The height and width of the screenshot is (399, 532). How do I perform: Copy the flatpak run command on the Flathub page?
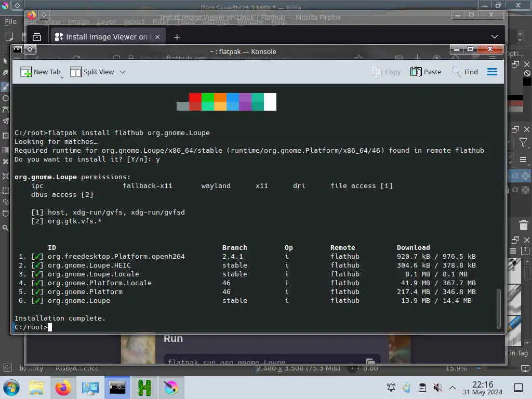pos(370,362)
